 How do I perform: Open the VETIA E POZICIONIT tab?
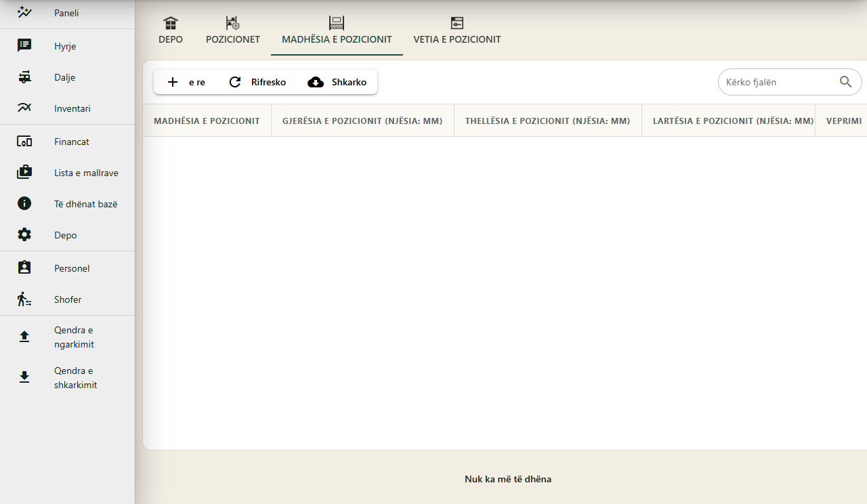pyautogui.click(x=457, y=32)
